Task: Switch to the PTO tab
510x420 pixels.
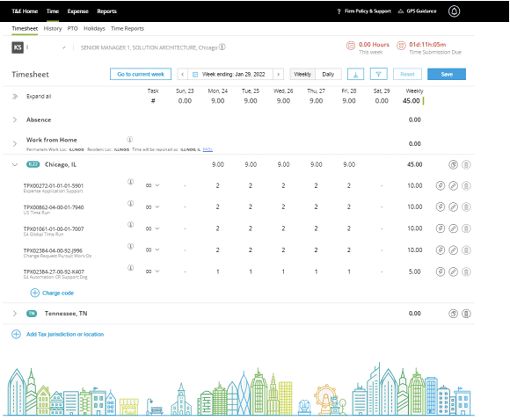Action: pos(72,29)
